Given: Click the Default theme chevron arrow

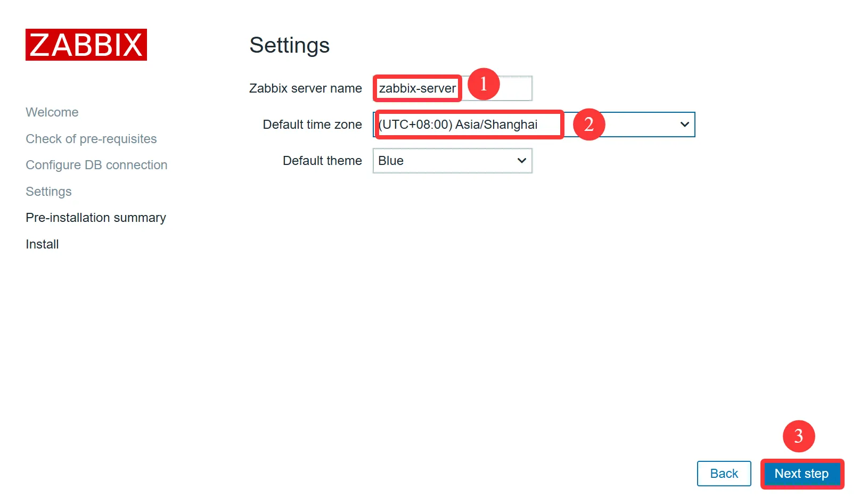Looking at the screenshot, I should pyautogui.click(x=521, y=161).
